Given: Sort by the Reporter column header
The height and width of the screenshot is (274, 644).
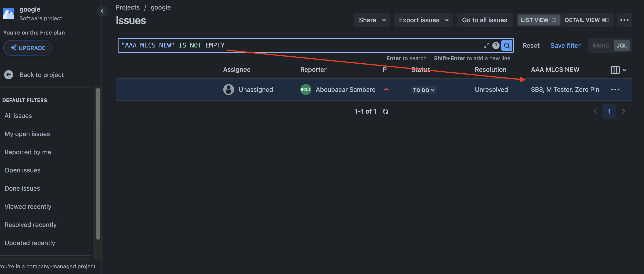Looking at the screenshot, I should point(313,70).
